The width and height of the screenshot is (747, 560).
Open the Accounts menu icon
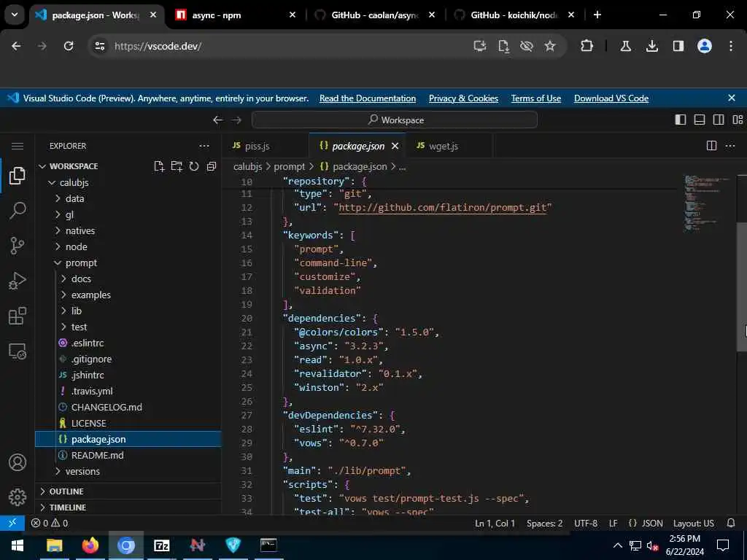click(18, 462)
